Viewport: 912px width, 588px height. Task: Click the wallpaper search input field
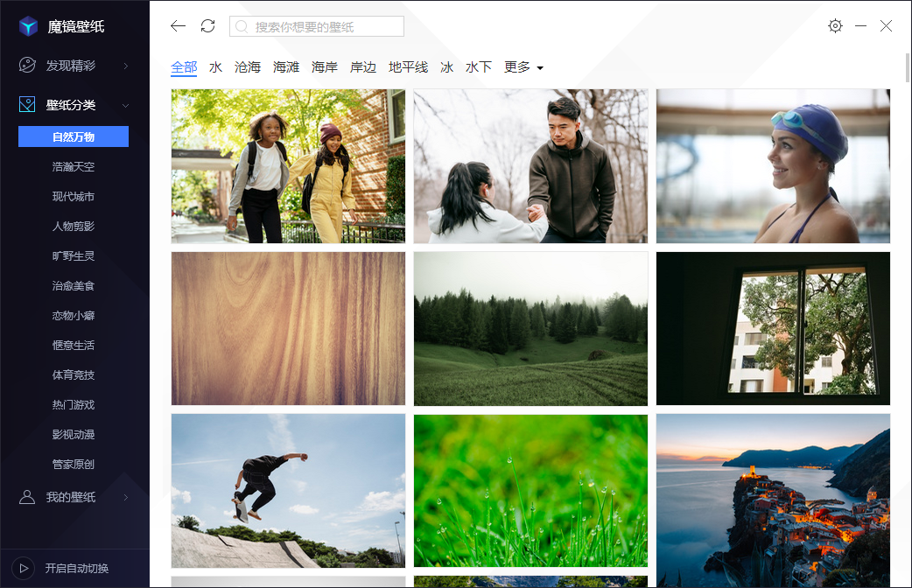tap(324, 26)
